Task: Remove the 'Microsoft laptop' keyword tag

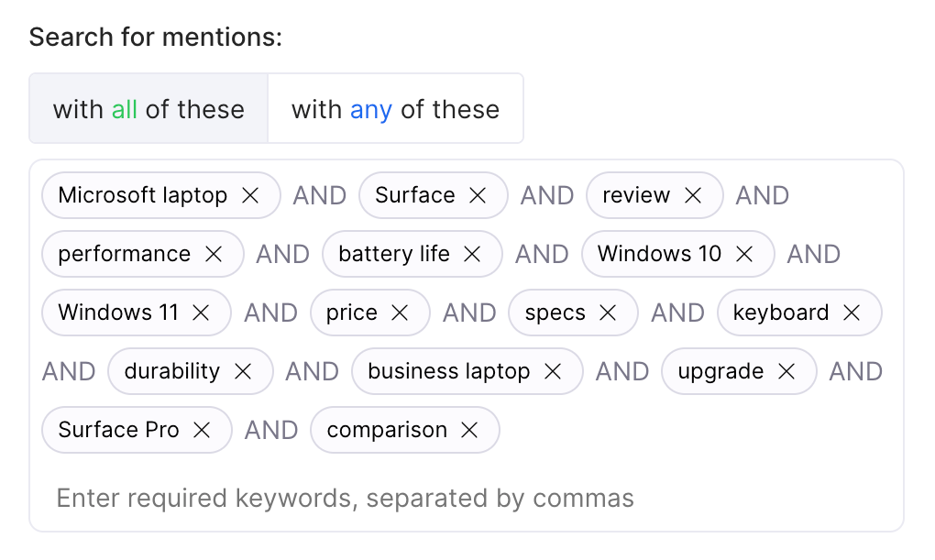Action: click(x=250, y=195)
